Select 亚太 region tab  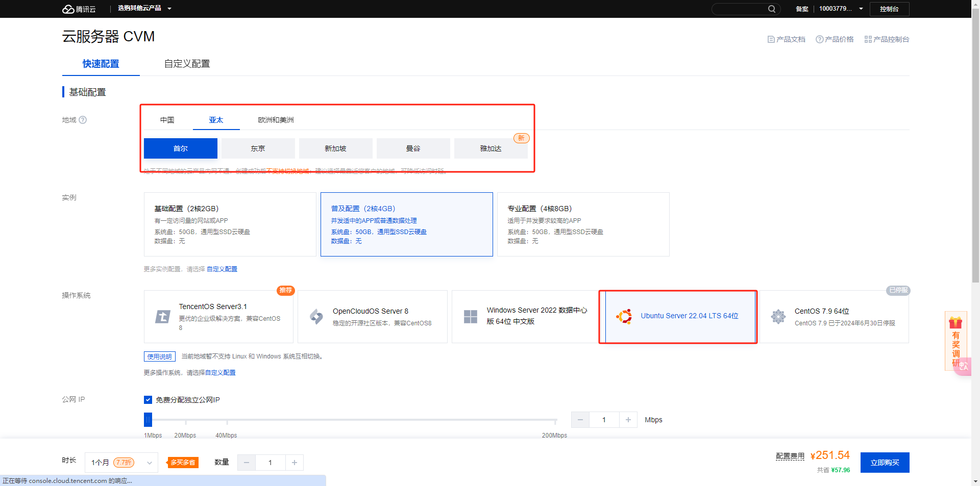tap(216, 120)
